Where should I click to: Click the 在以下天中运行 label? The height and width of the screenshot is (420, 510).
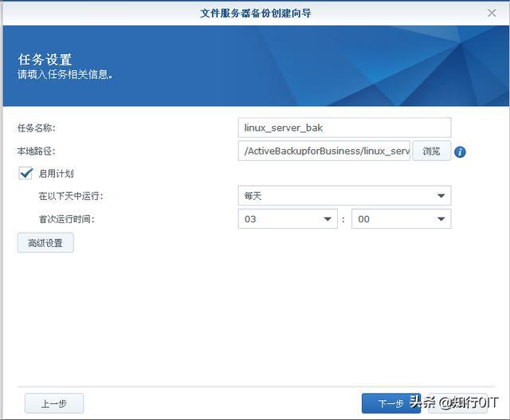pos(71,196)
